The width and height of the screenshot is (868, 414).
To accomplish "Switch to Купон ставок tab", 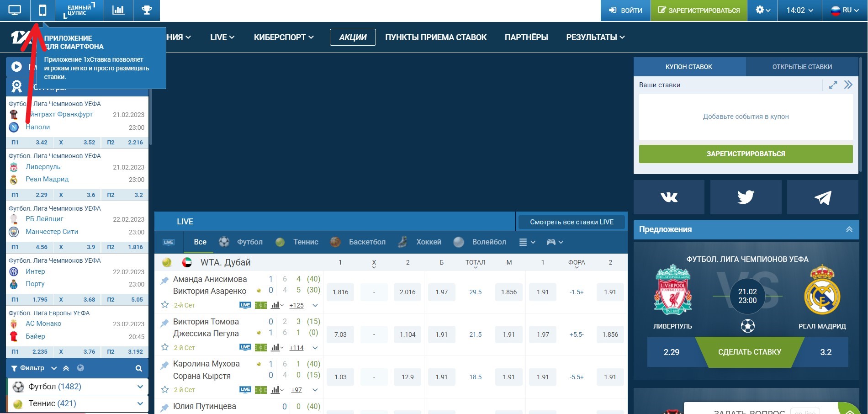I will pos(689,67).
